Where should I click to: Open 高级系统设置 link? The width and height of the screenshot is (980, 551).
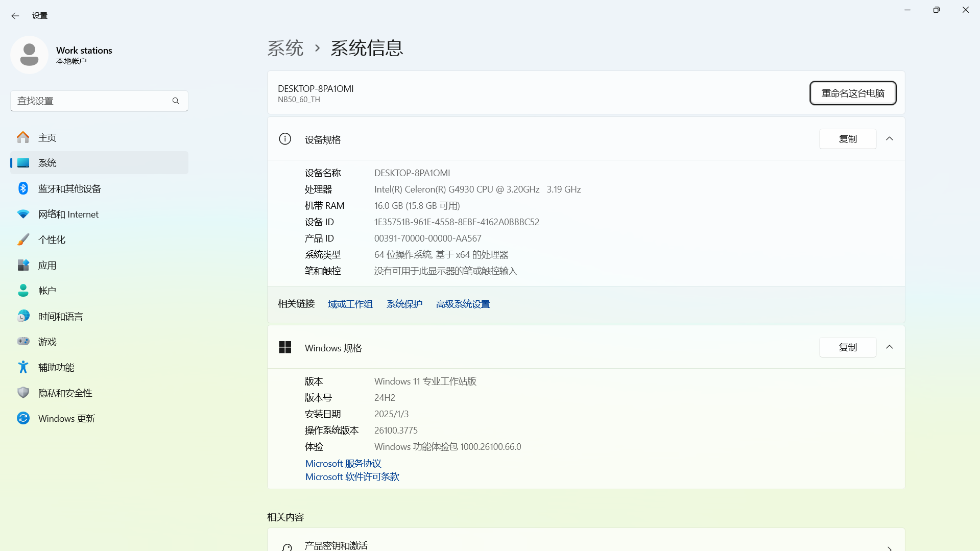[x=463, y=304]
